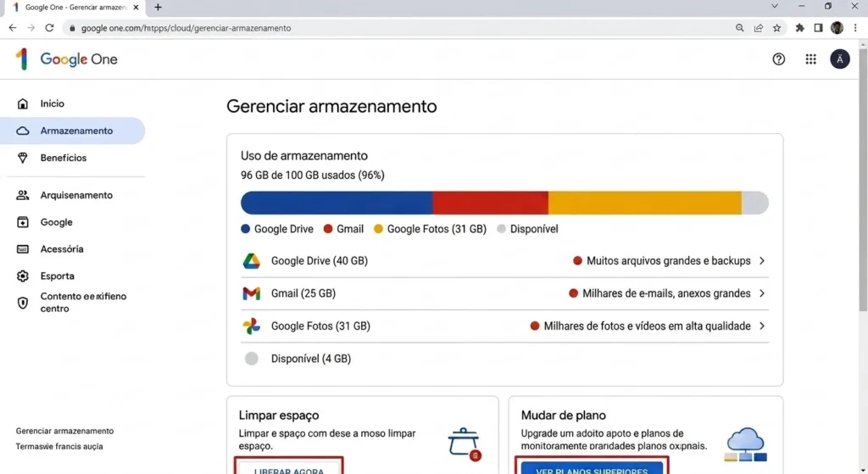Click the LIBERAR AGORA button
This screenshot has height=474, width=868.
click(289, 466)
